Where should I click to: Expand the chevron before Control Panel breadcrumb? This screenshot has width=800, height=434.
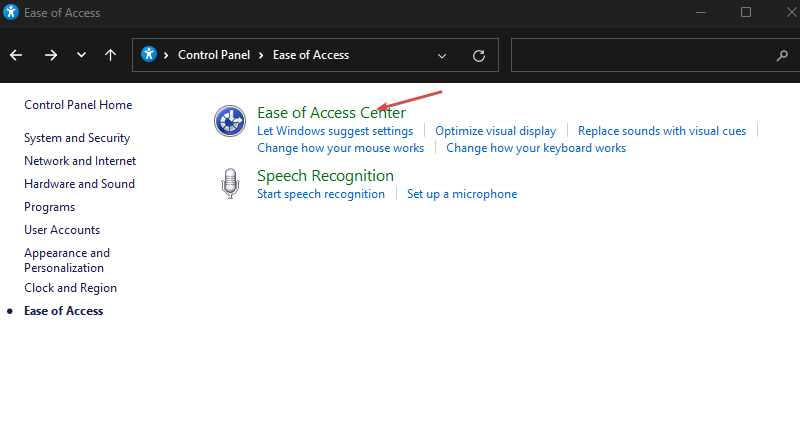[x=166, y=55]
